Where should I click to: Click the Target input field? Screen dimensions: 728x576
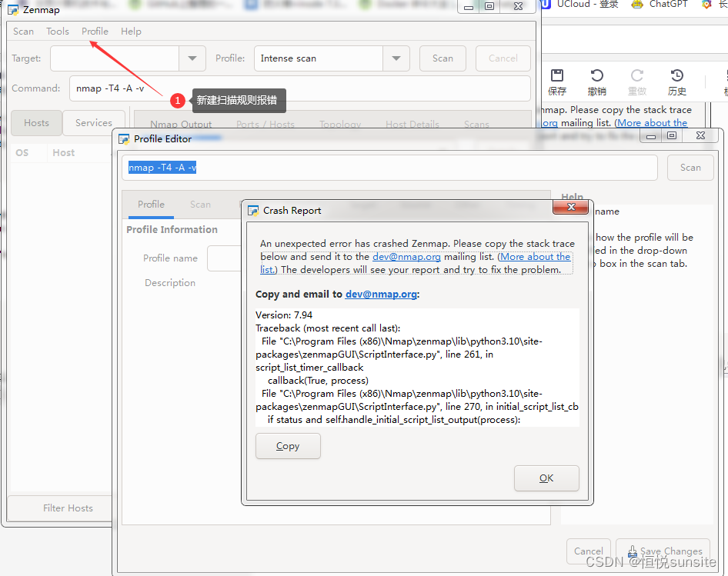115,58
